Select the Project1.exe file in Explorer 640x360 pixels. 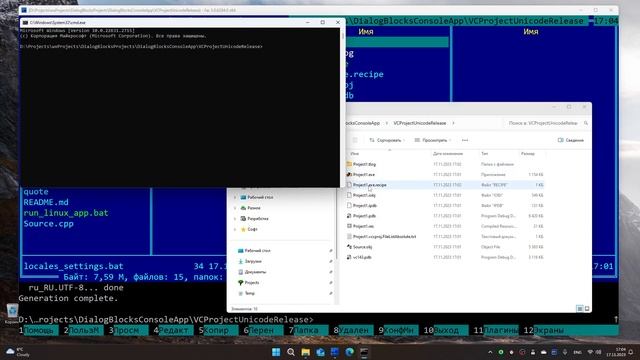(x=364, y=175)
